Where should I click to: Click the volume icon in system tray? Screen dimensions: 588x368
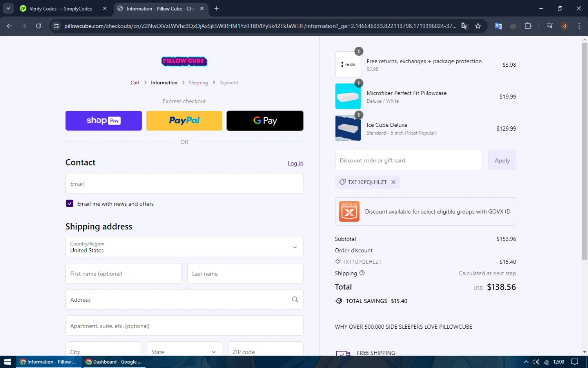click(536, 362)
